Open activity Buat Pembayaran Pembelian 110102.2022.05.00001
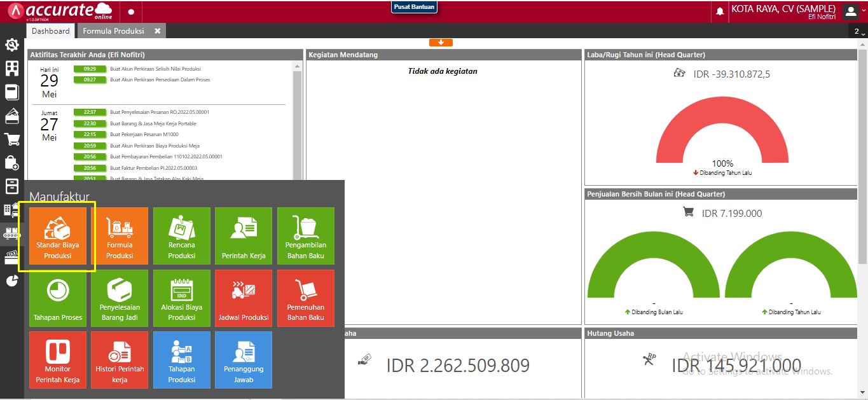The image size is (868, 400). pos(166,156)
